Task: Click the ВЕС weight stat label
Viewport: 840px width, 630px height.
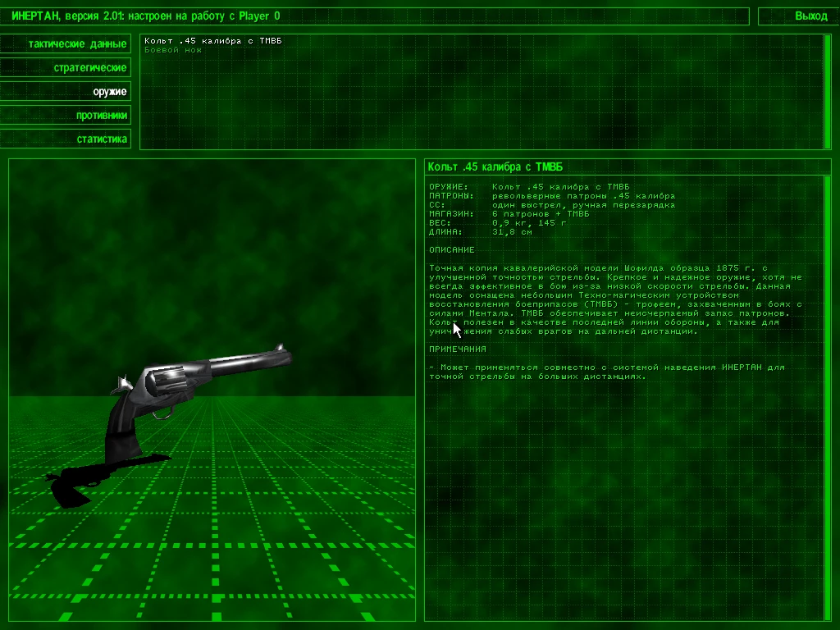Action: coord(439,223)
